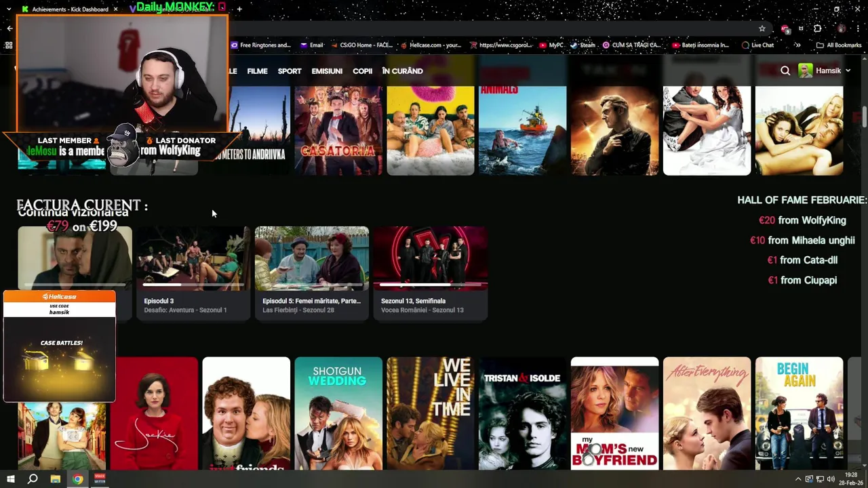Viewport: 868px width, 488px height.
Task: Open the red Voicemeeter taskbar app
Action: tap(100, 479)
